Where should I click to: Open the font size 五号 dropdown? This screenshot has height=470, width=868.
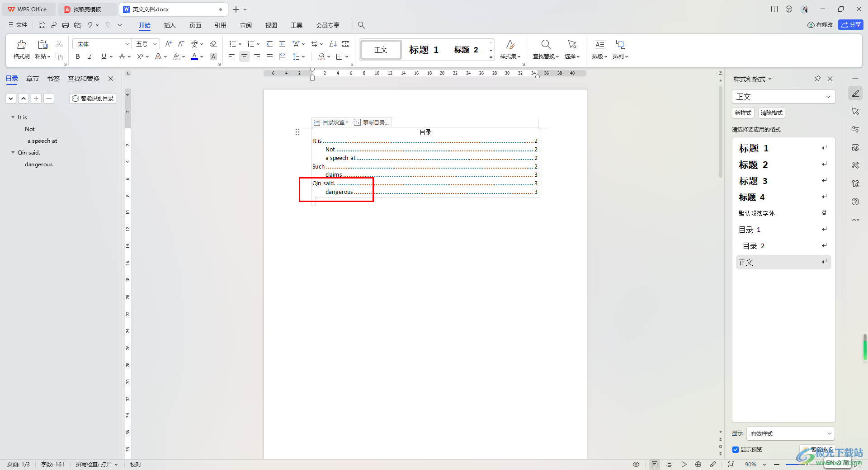click(x=155, y=44)
